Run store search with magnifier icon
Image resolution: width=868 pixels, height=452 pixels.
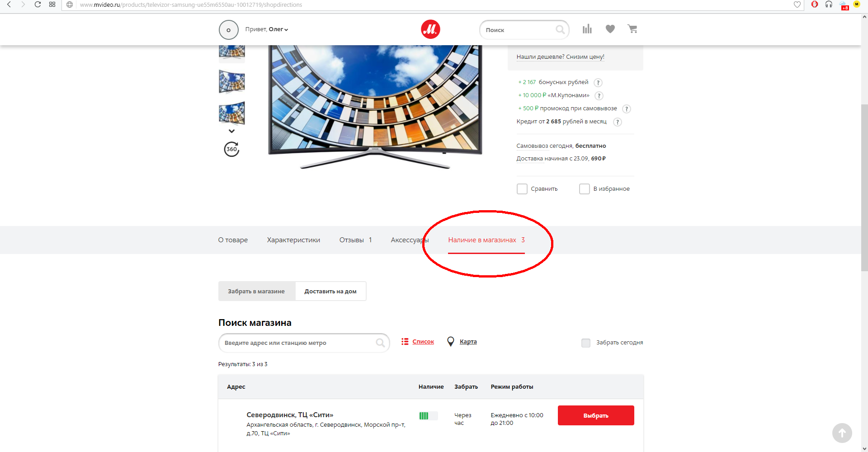[x=381, y=343]
